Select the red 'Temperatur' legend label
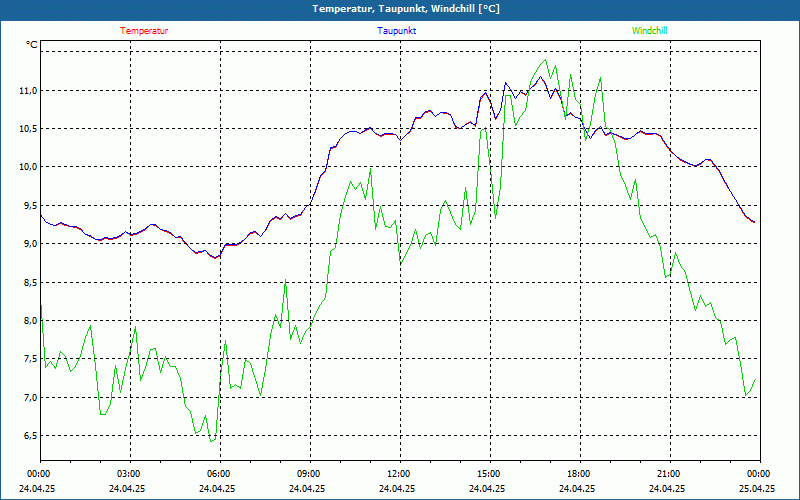The width and height of the screenshot is (800, 500). tap(144, 31)
